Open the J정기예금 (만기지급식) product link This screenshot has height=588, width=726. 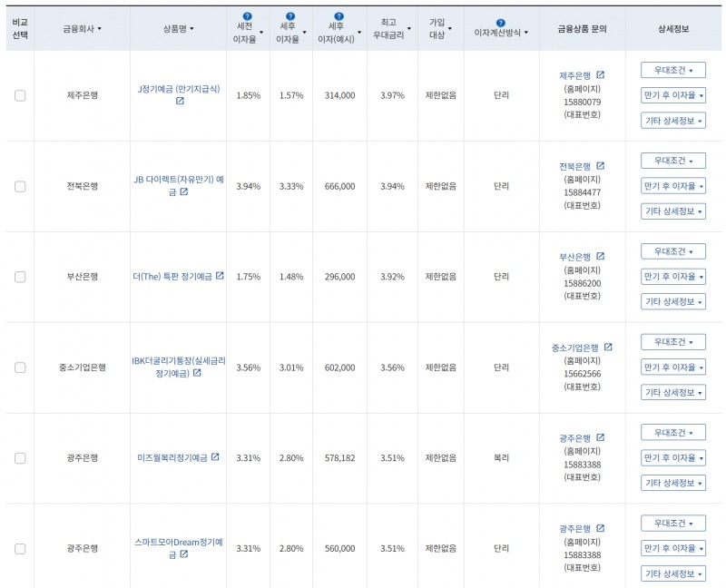[178, 89]
